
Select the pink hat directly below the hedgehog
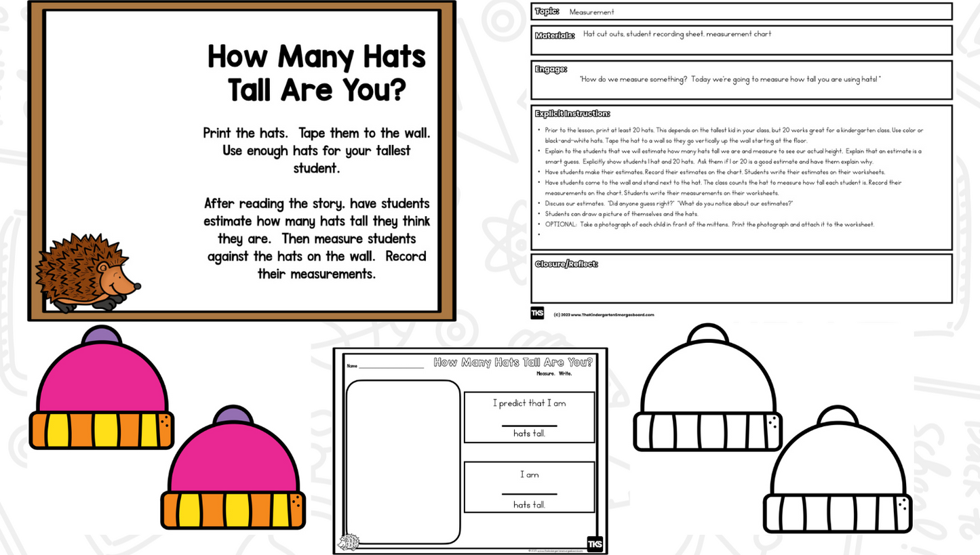(102, 389)
